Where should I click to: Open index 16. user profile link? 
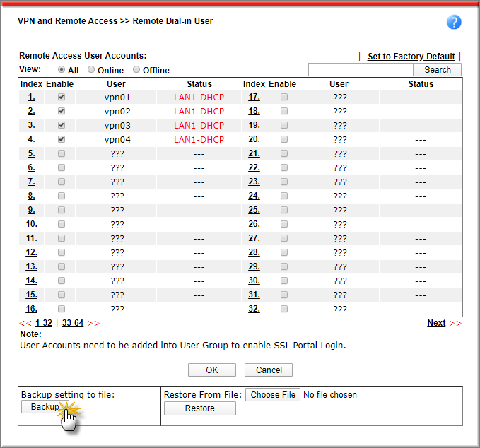32,309
